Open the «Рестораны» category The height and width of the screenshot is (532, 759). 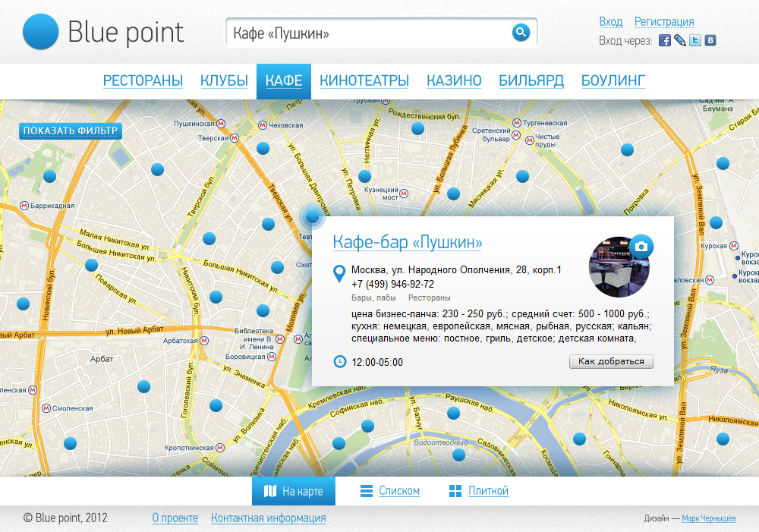pyautogui.click(x=143, y=80)
